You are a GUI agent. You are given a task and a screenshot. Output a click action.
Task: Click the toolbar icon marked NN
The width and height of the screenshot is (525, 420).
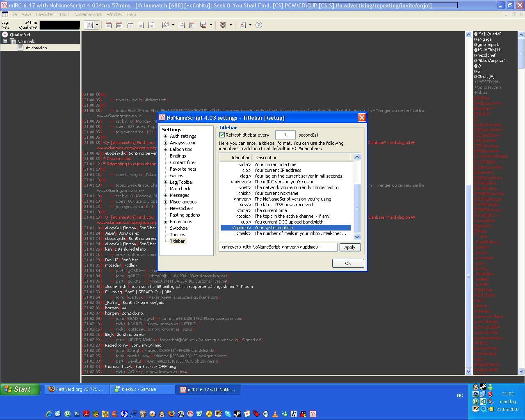click(119, 25)
